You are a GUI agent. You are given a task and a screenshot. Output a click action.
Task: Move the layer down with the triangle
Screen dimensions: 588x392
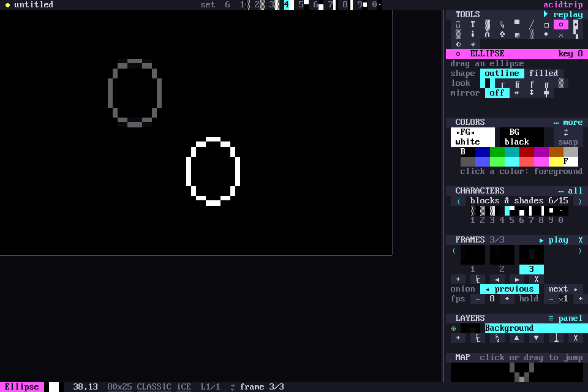(537, 338)
